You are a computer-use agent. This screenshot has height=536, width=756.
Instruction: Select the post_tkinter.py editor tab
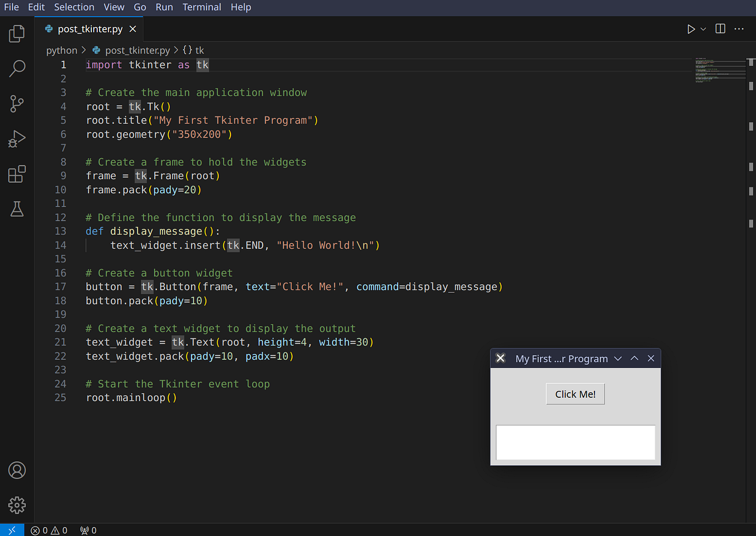[89, 28]
